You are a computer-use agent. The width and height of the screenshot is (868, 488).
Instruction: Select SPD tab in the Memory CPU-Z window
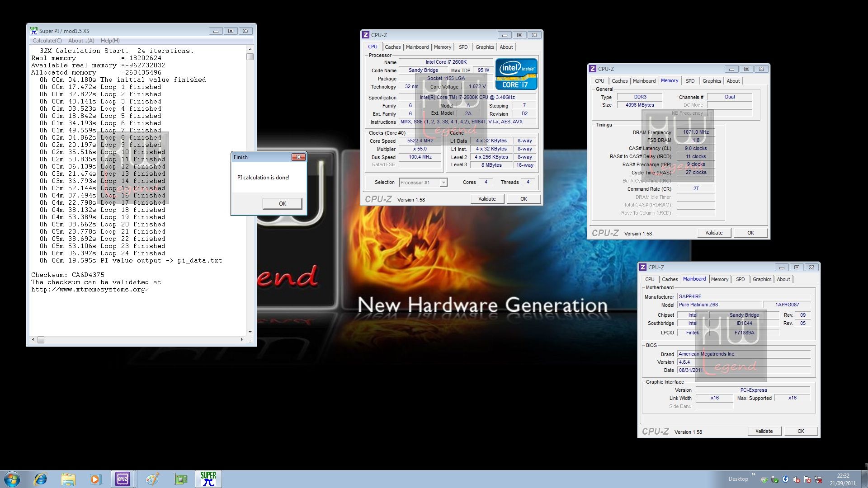pyautogui.click(x=690, y=81)
